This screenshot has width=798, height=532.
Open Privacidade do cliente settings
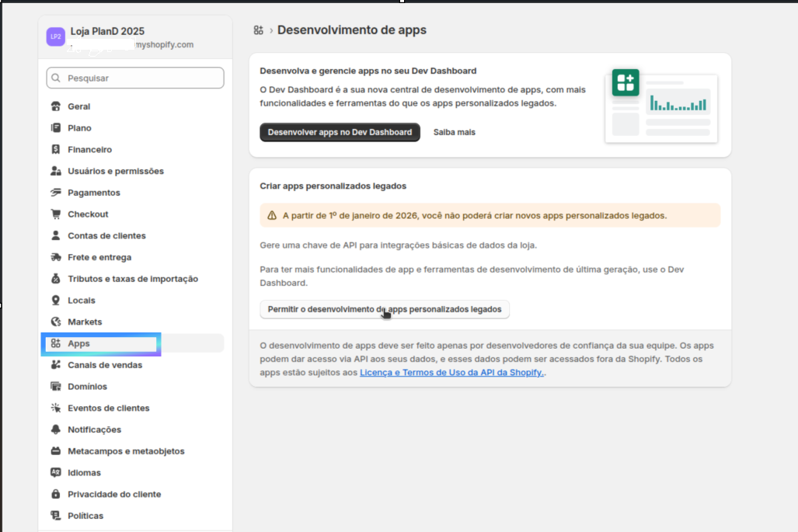click(x=135, y=494)
